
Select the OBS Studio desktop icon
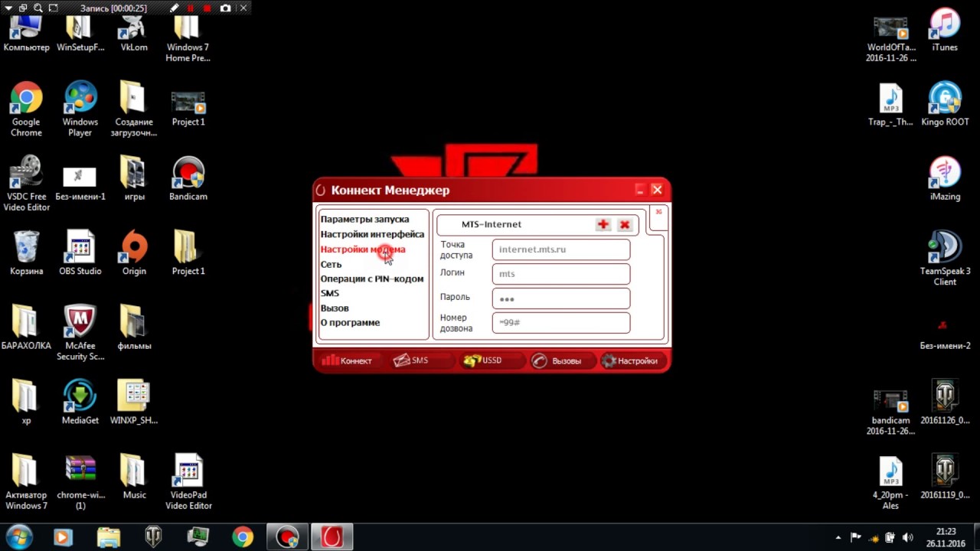[x=80, y=253]
